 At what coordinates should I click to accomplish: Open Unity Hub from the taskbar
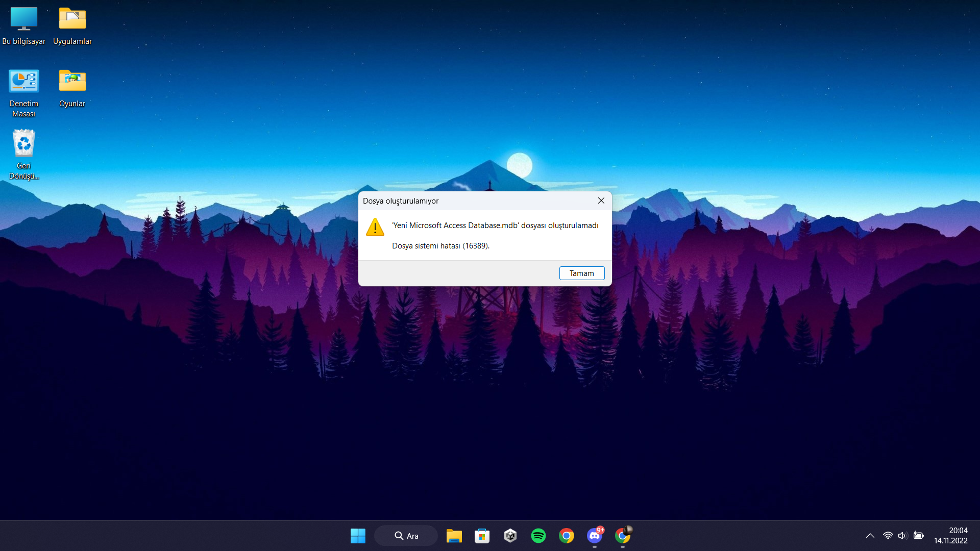coord(510,536)
